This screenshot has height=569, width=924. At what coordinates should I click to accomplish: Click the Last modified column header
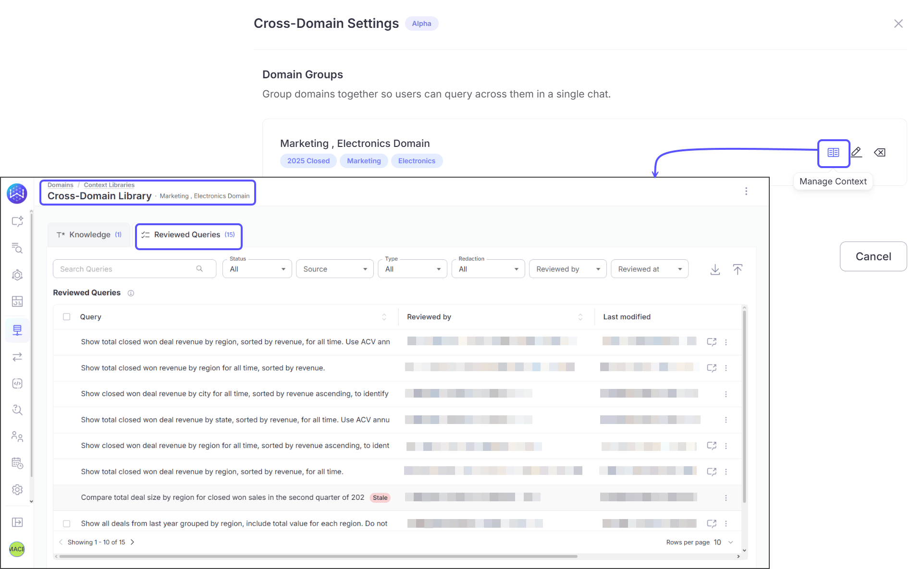(627, 317)
